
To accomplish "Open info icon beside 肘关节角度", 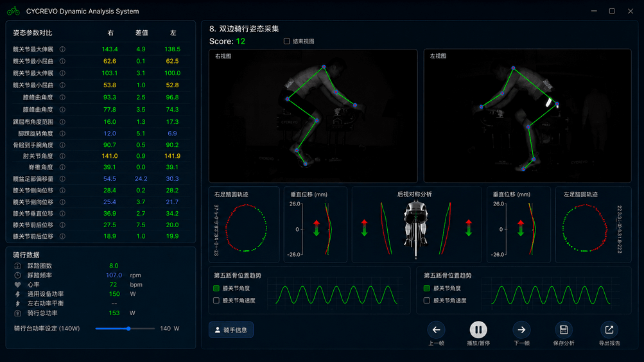I will (x=62, y=156).
